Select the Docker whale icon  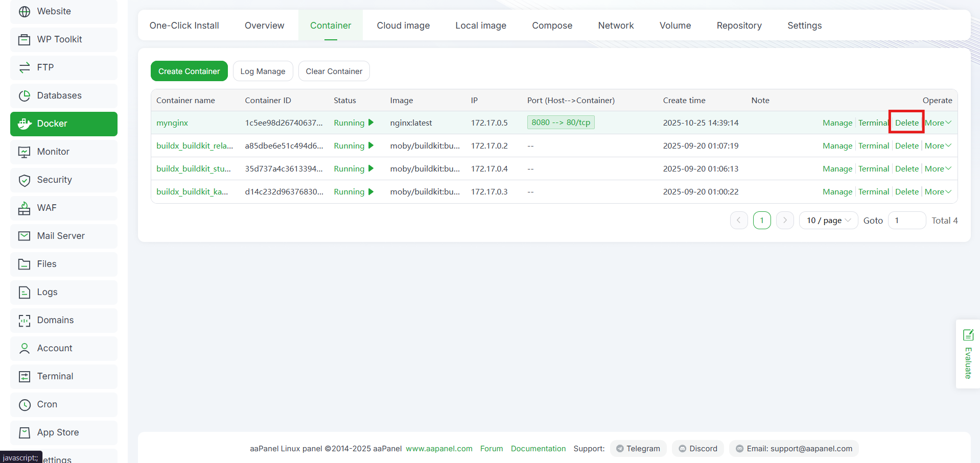[x=25, y=124]
